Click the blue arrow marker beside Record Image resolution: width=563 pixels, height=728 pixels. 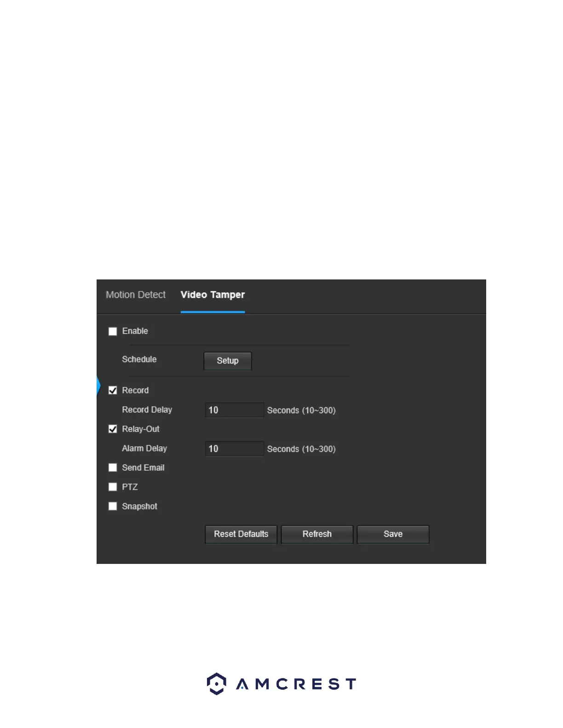tap(98, 386)
